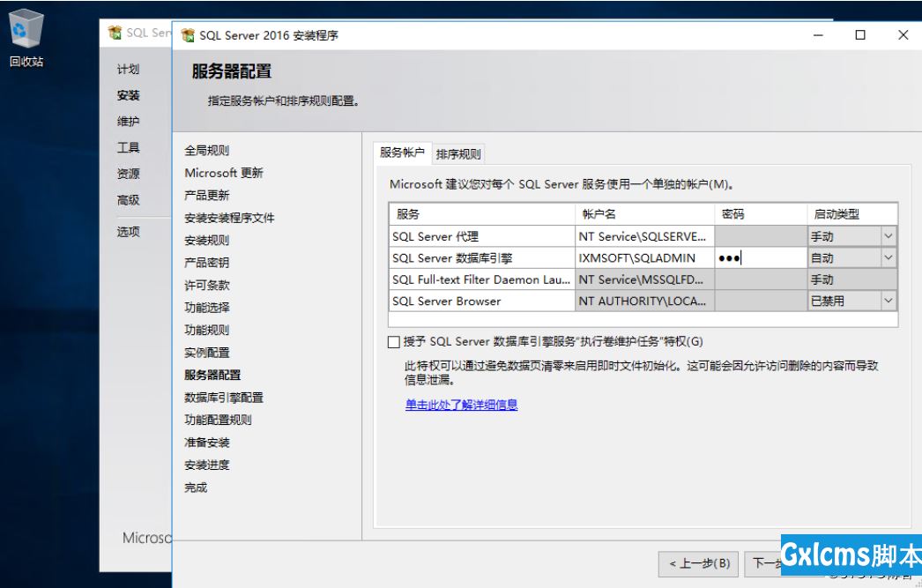Click the 产品密钥 wizard step
The height and width of the screenshot is (588, 922).
pos(206,262)
